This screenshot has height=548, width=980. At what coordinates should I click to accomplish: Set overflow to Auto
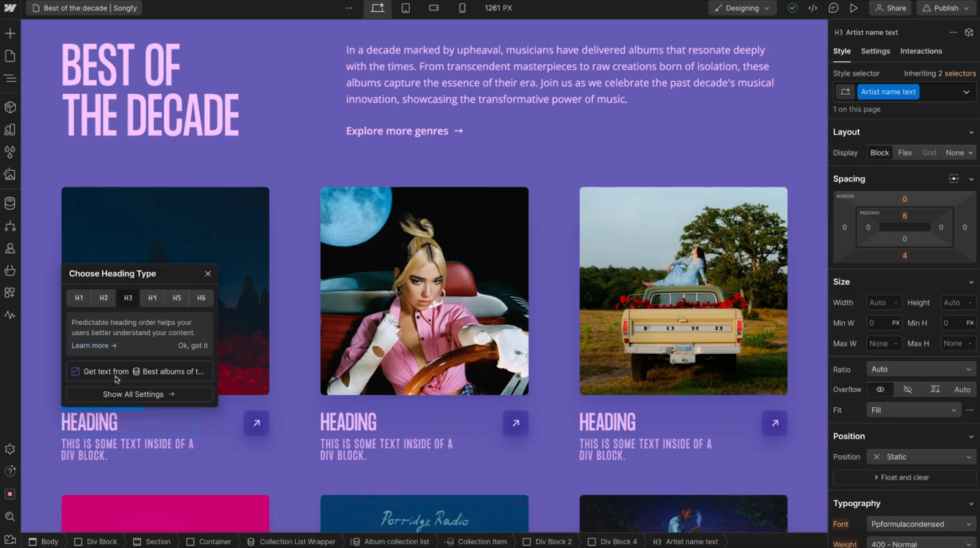962,390
